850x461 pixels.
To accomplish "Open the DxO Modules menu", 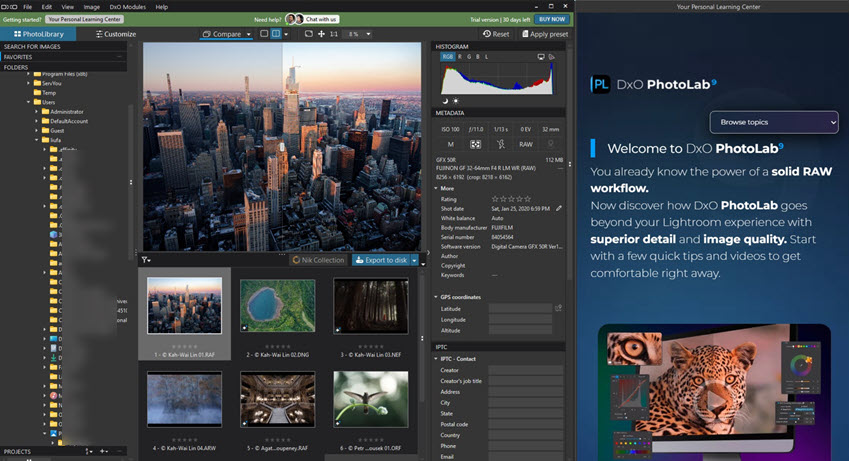I will 128,7.
